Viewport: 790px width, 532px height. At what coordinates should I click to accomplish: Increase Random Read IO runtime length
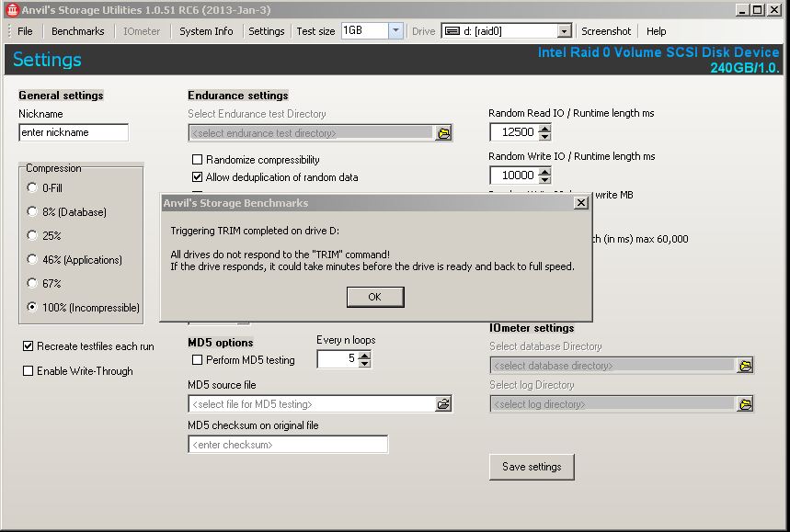coord(544,129)
